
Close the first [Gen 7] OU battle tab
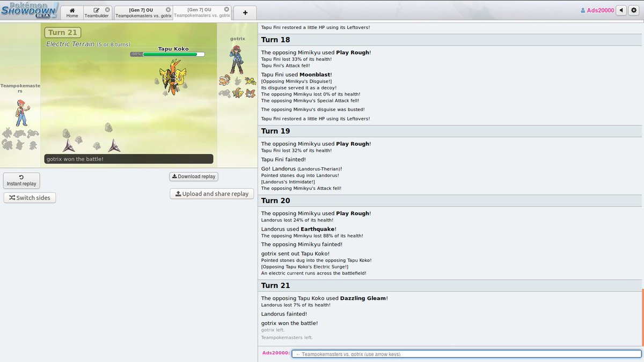[169, 10]
